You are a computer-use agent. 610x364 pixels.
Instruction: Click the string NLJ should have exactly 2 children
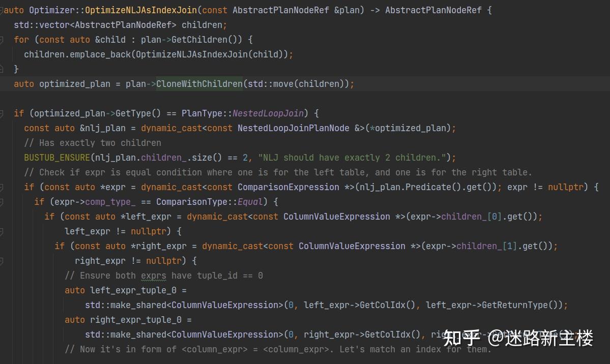[351, 158]
